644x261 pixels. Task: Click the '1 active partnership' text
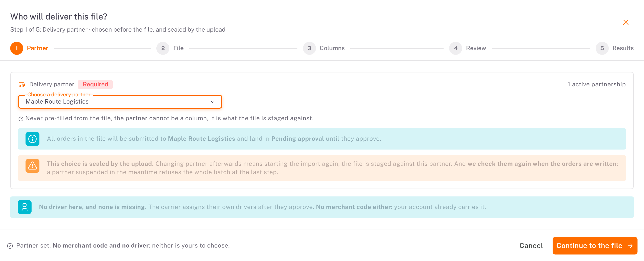click(596, 85)
